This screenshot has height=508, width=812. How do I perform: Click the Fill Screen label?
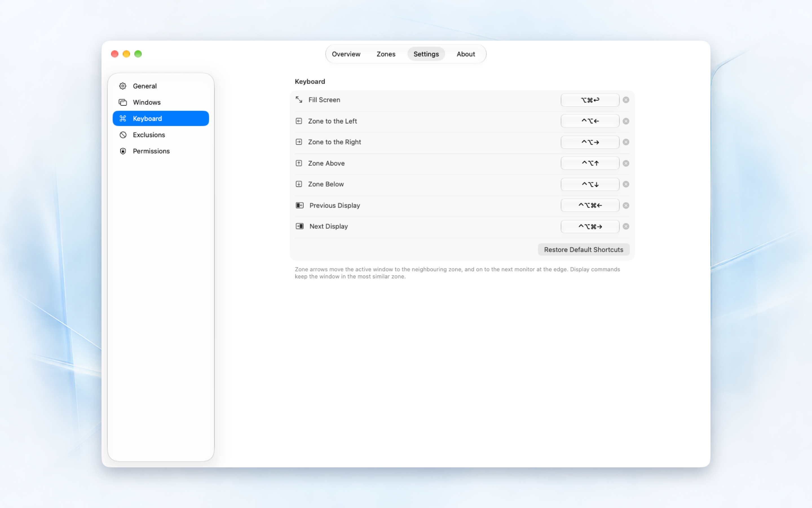pos(324,100)
